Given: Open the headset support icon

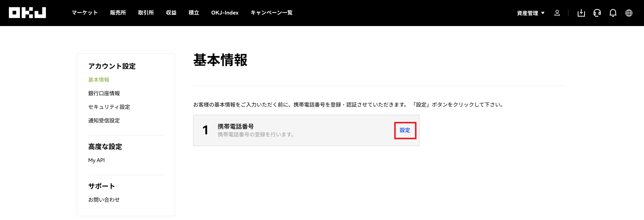Looking at the screenshot, I should [597, 13].
